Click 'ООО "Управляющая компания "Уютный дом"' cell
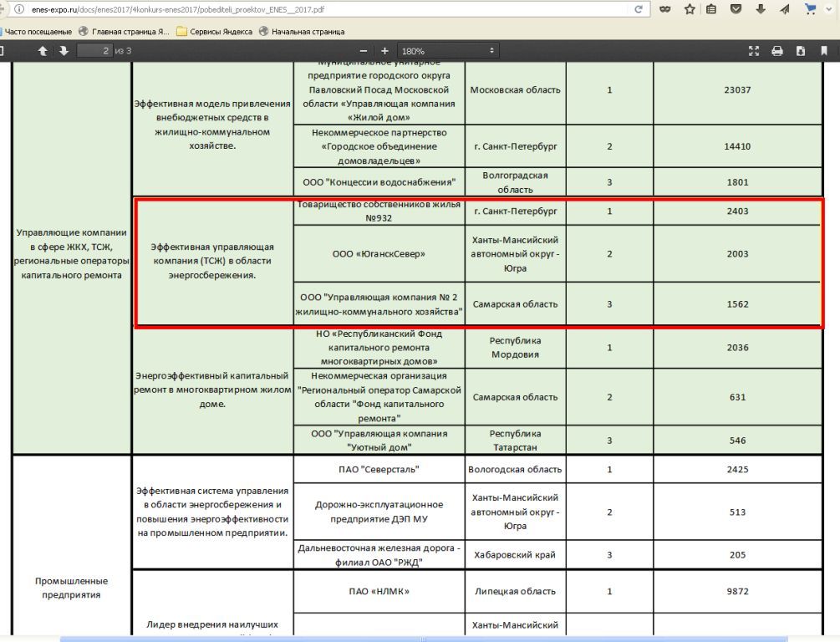 [379, 441]
